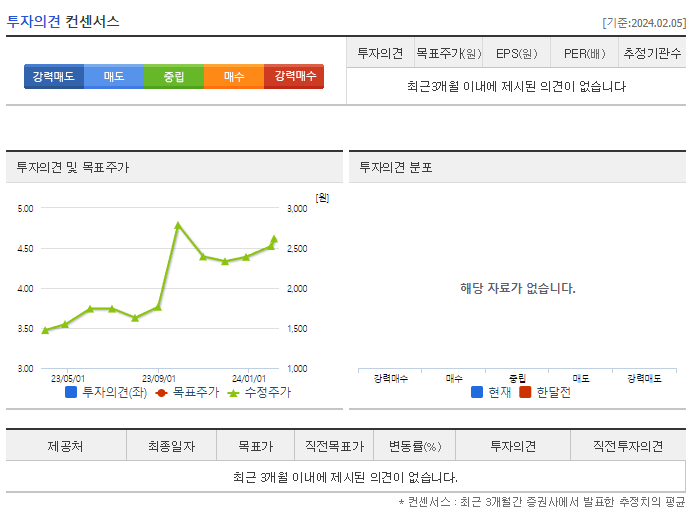Click the 3,000 right axis value
The height and width of the screenshot is (525, 696).
297,209
